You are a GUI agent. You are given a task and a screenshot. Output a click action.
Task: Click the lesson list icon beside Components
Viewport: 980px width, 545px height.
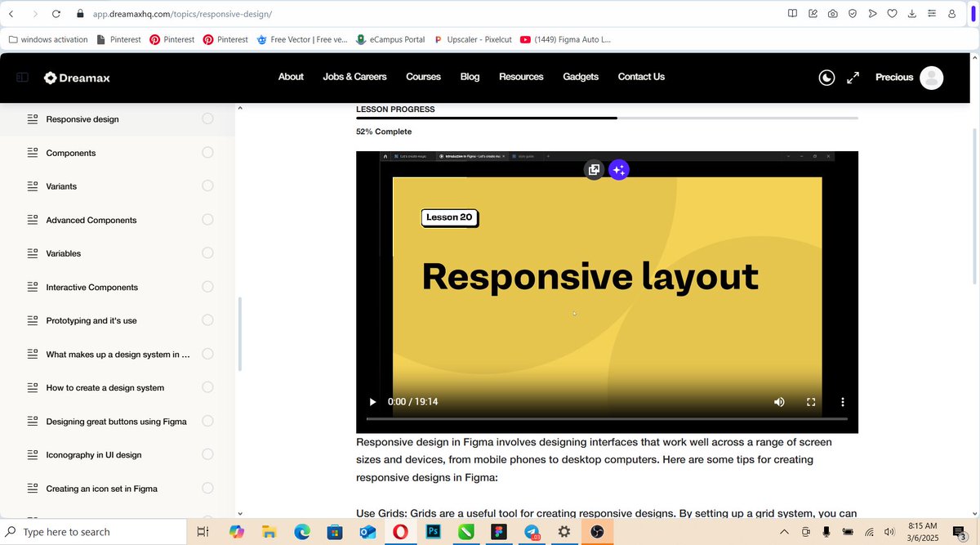(x=33, y=153)
